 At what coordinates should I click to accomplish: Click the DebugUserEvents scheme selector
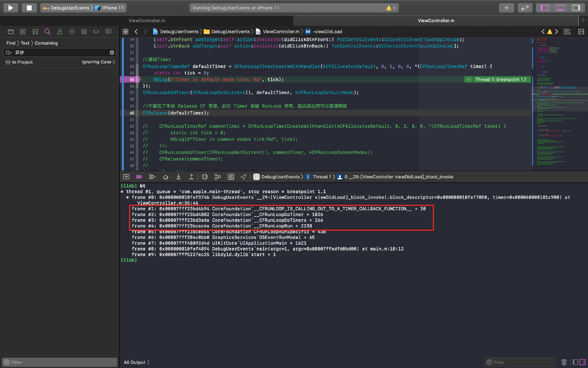(66, 8)
